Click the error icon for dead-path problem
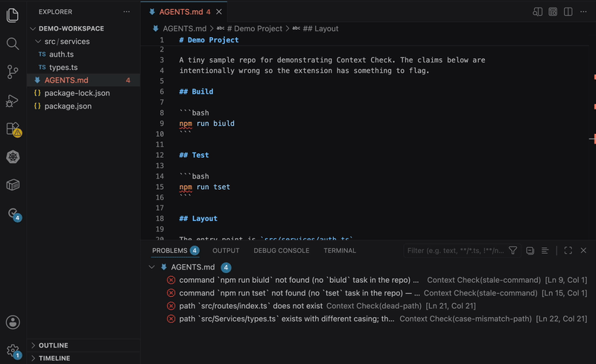596x364 pixels. pyautogui.click(x=171, y=306)
